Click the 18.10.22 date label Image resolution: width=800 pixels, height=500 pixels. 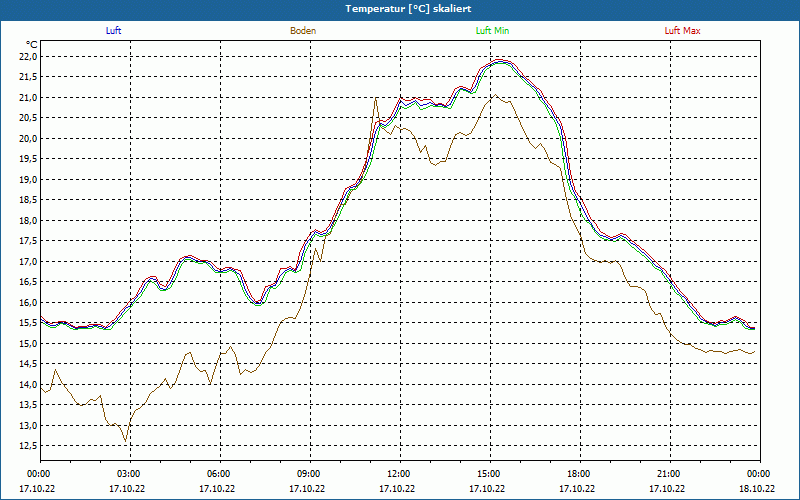tap(757, 488)
